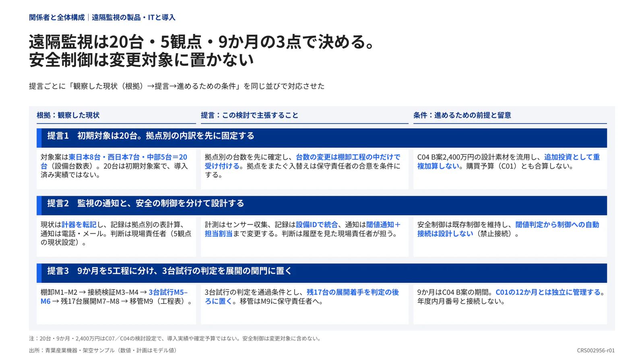Screen dimensions: 644x362
Task: Click column header '条件：進めるための前提と留意'
Action: pos(462,115)
